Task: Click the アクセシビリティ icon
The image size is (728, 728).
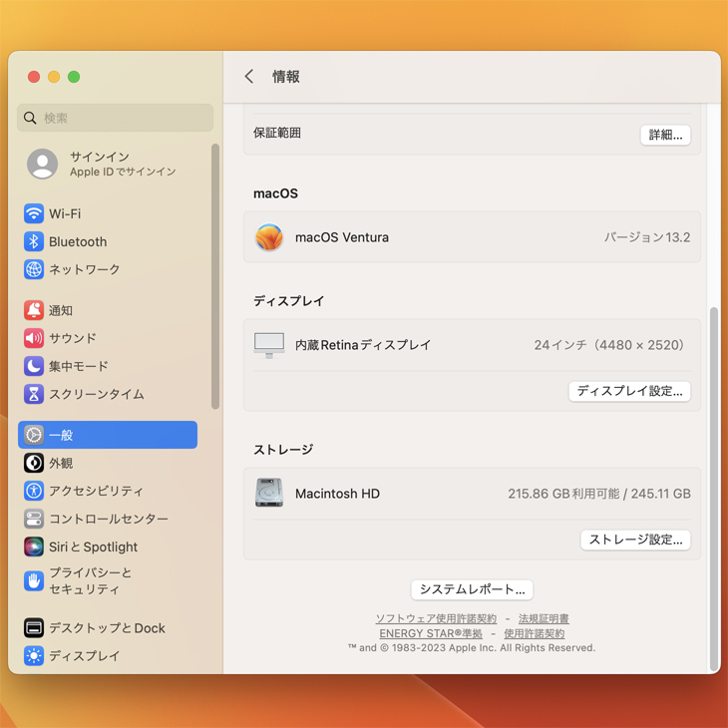Action: pos(34,491)
